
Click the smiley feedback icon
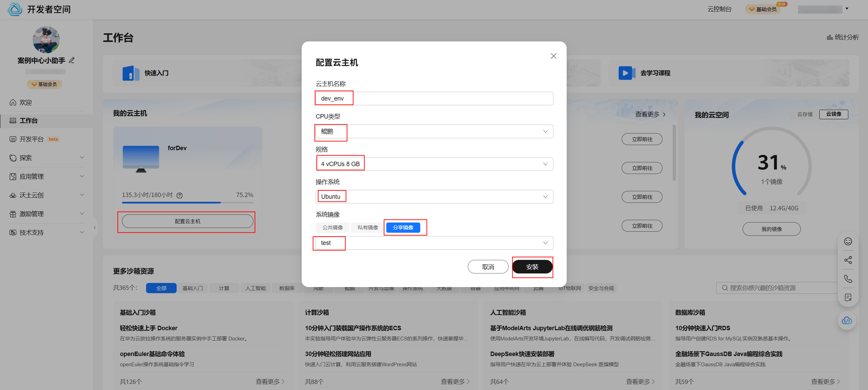(x=848, y=241)
